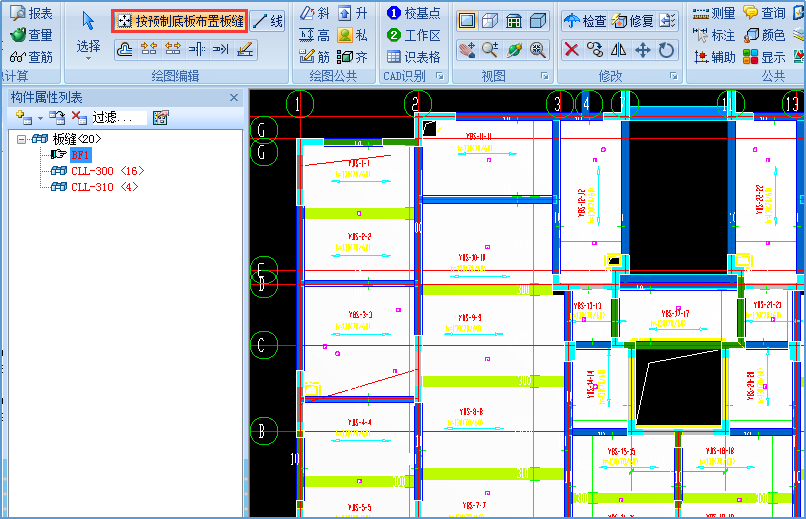Viewport: 806px width, 519px height.
Task: Click copy component icon in panel
Action: click(57, 118)
